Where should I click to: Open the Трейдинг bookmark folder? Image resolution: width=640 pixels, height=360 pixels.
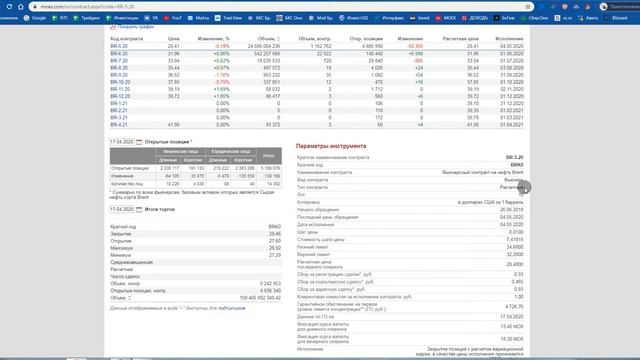(x=87, y=18)
